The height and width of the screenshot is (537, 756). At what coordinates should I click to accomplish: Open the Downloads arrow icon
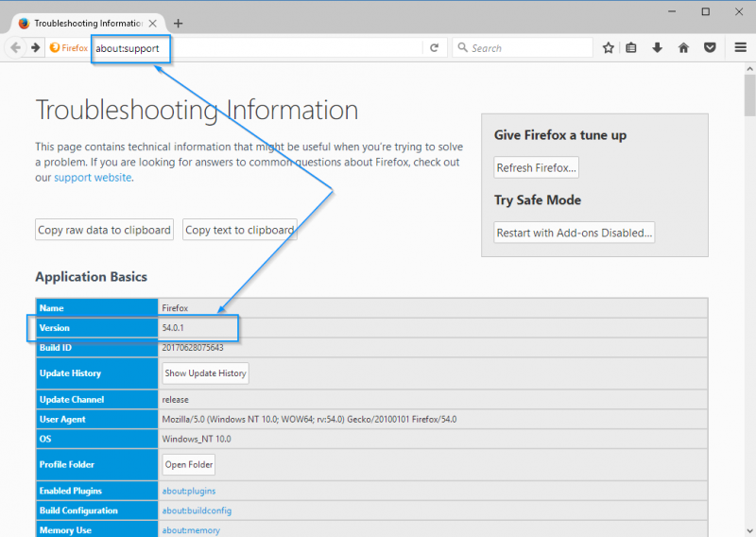point(657,48)
